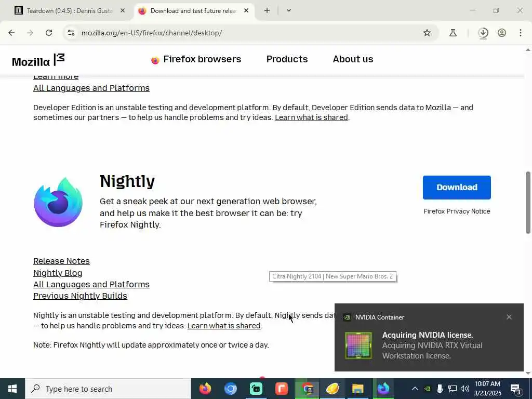Open File Explorer from the taskbar
The image size is (532, 399).
357,389
